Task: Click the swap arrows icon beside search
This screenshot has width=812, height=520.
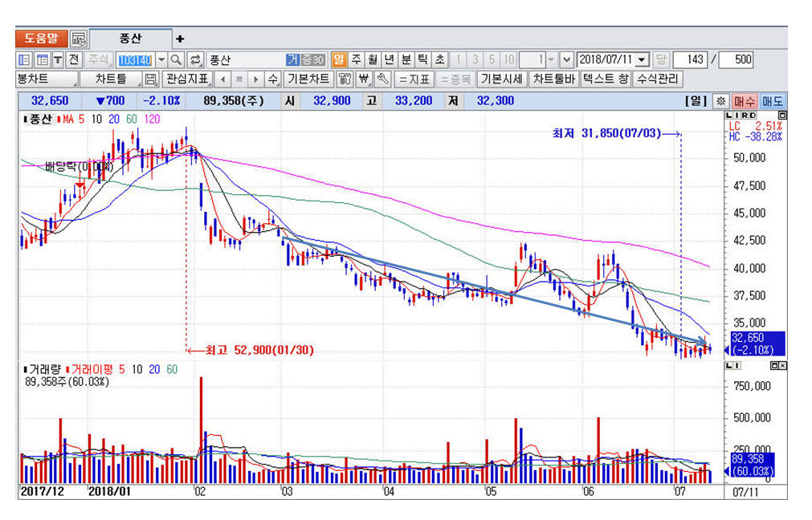Action: 195,60
